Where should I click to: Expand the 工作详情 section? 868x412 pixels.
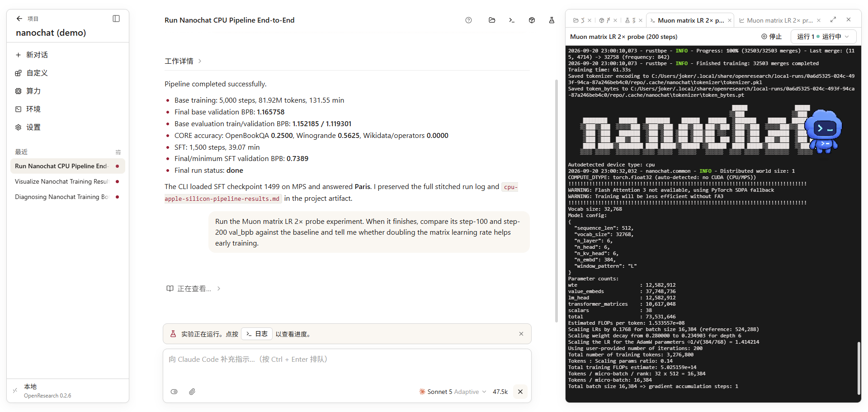pos(183,61)
